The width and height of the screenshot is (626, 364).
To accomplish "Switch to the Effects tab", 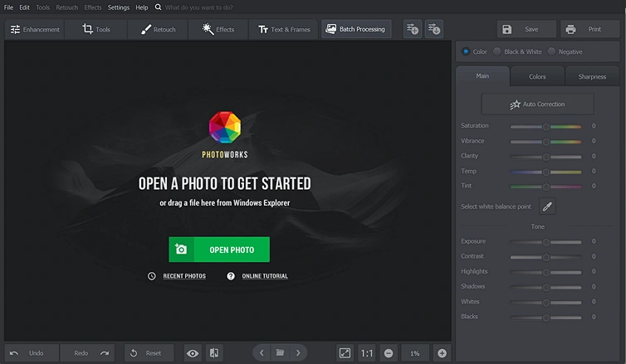I will 218,30.
